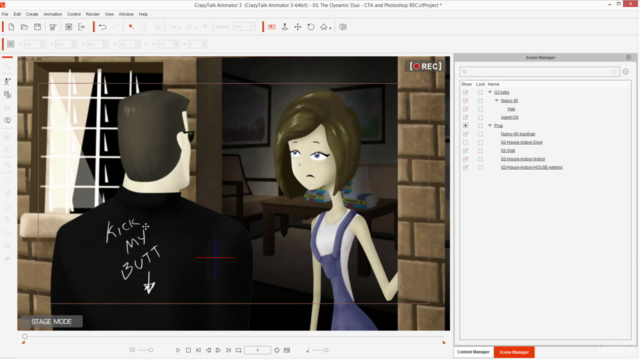Image resolution: width=640 pixels, height=360 pixels.
Task: Toggle Show checkbox for Nancy 45
Action: [465, 100]
